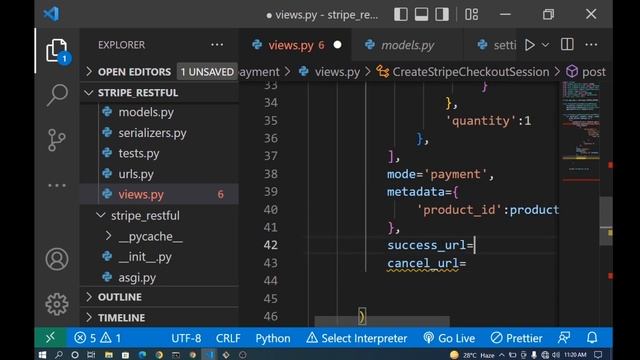
Task: Toggle the bottom panel layout icon
Action: pyautogui.click(x=421, y=14)
